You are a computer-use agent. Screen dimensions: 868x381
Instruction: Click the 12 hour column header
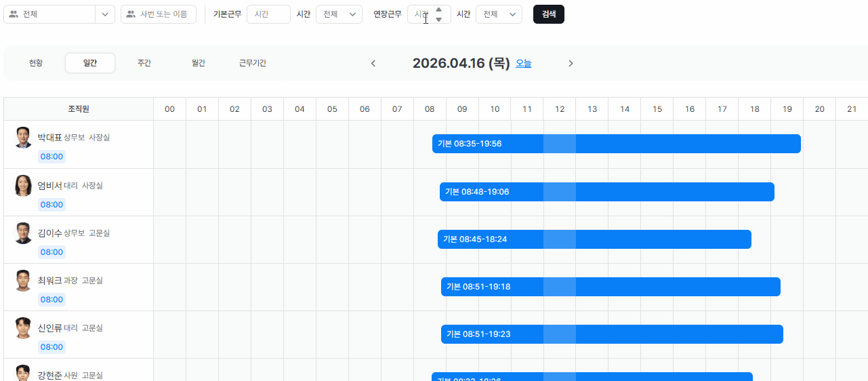[x=560, y=109]
